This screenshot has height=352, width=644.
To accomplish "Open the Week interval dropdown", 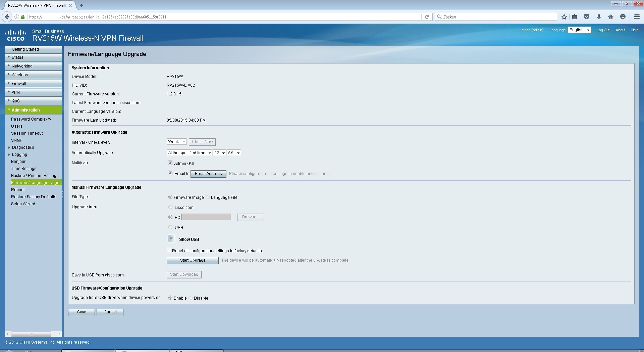I will 177,142.
